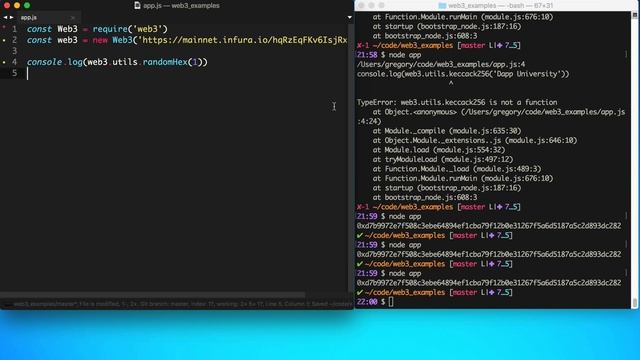This screenshot has width=640, height=360.
Task: Click line number 1 in the gutter
Action: coord(14,29)
